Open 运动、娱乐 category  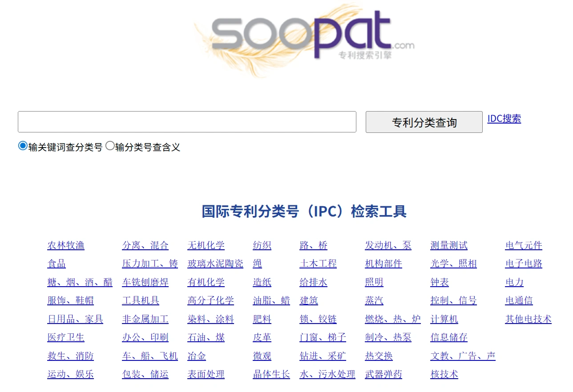[x=70, y=374]
